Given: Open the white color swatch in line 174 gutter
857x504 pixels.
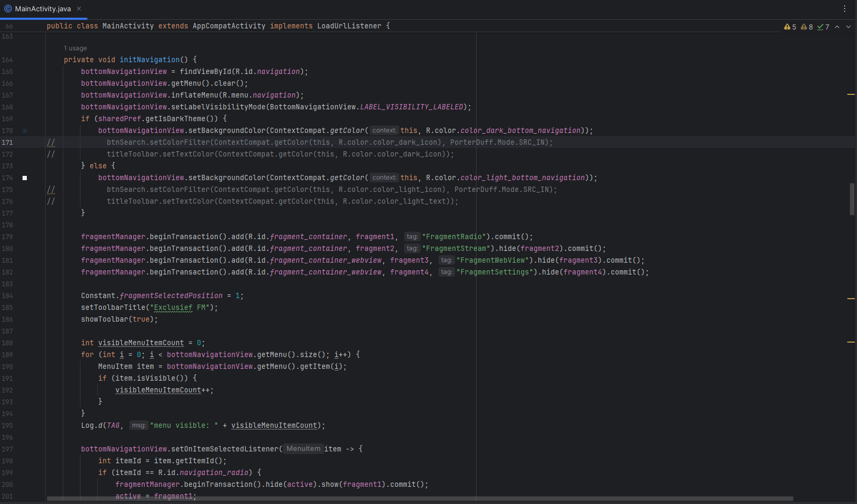Looking at the screenshot, I should coord(25,178).
